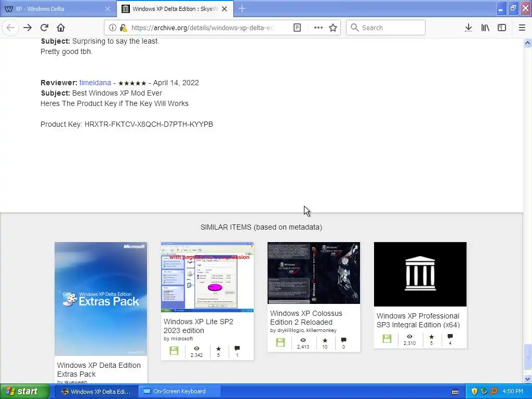The height and width of the screenshot is (399, 532).
Task: Close the XP - Windows Delta tab
Action: coord(108,9)
